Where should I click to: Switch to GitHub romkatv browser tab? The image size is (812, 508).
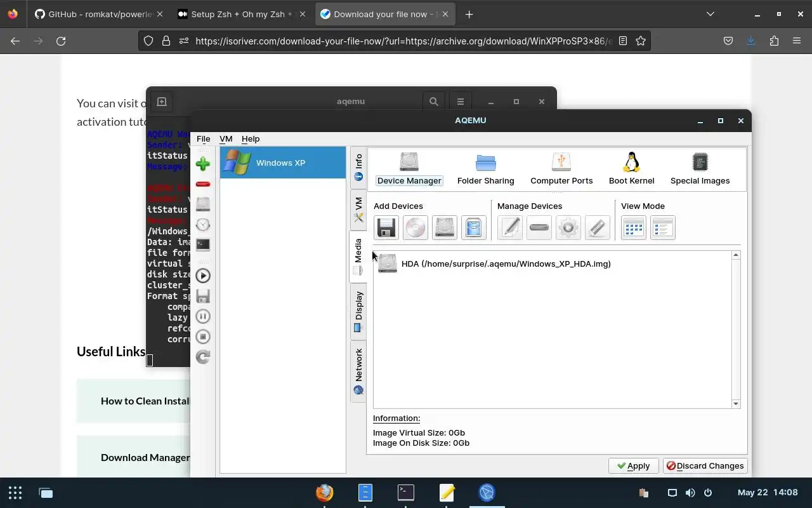[x=98, y=14]
